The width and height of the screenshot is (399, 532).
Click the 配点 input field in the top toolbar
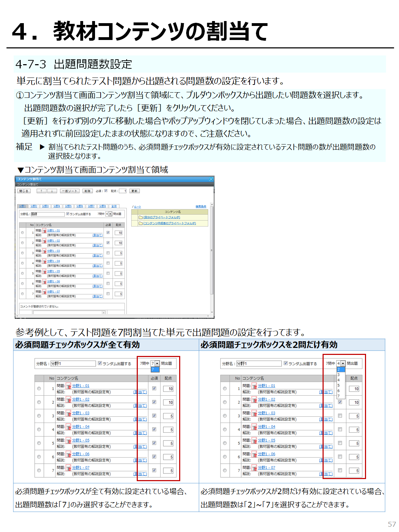pyautogui.click(x=123, y=191)
